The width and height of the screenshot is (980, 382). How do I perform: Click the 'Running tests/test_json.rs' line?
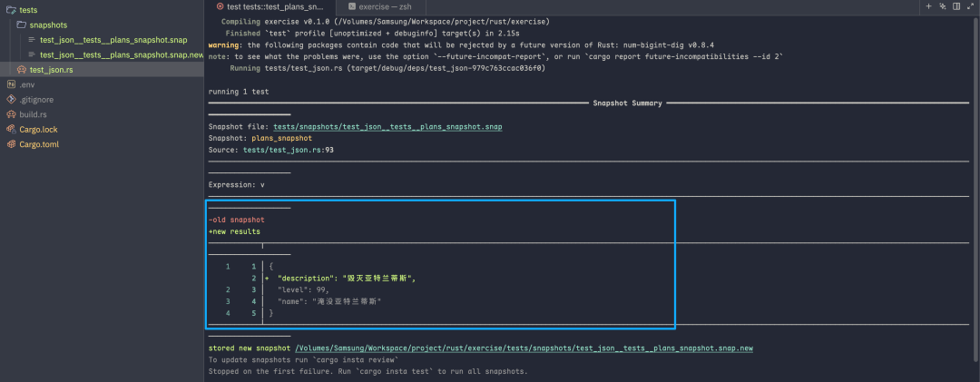(387, 69)
